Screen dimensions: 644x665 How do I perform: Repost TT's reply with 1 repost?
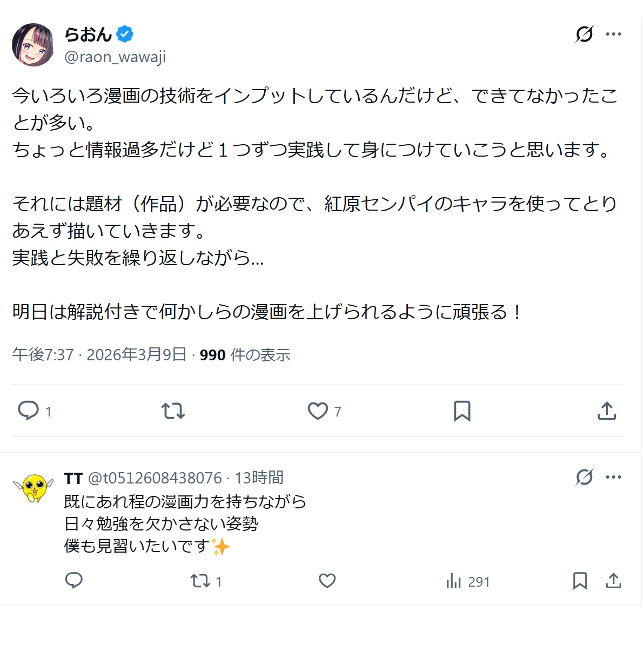pyautogui.click(x=200, y=581)
